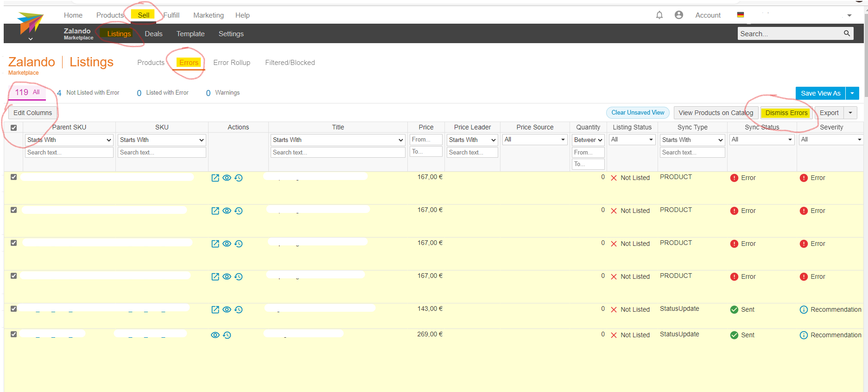
Task: Uncheck the first product row checkbox
Action: point(13,177)
